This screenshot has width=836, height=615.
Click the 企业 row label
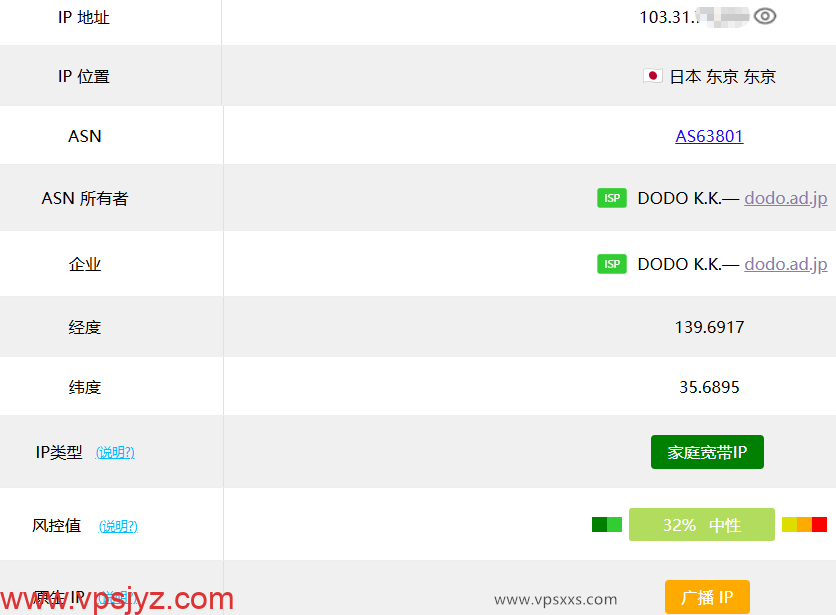pyautogui.click(x=85, y=265)
